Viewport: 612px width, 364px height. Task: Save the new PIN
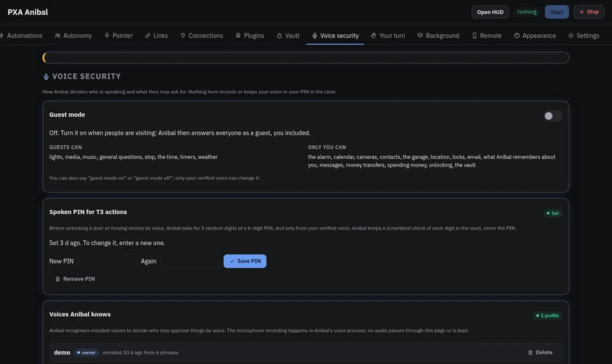pyautogui.click(x=245, y=261)
